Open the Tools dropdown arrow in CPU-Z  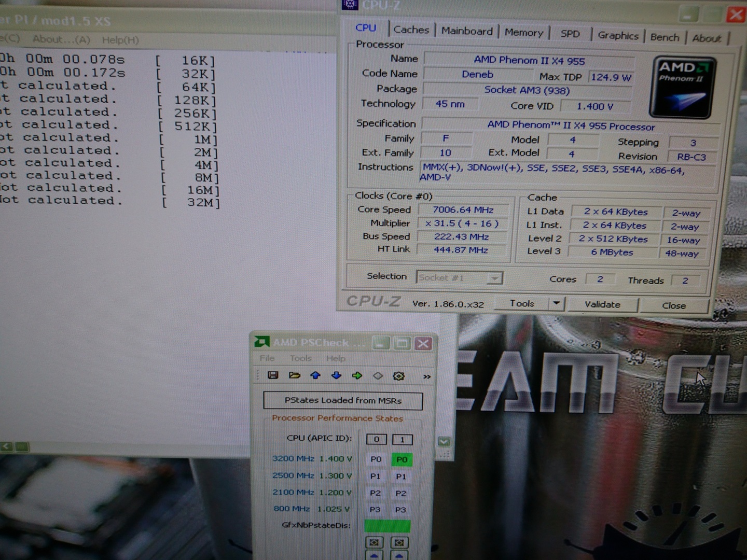pyautogui.click(x=556, y=303)
